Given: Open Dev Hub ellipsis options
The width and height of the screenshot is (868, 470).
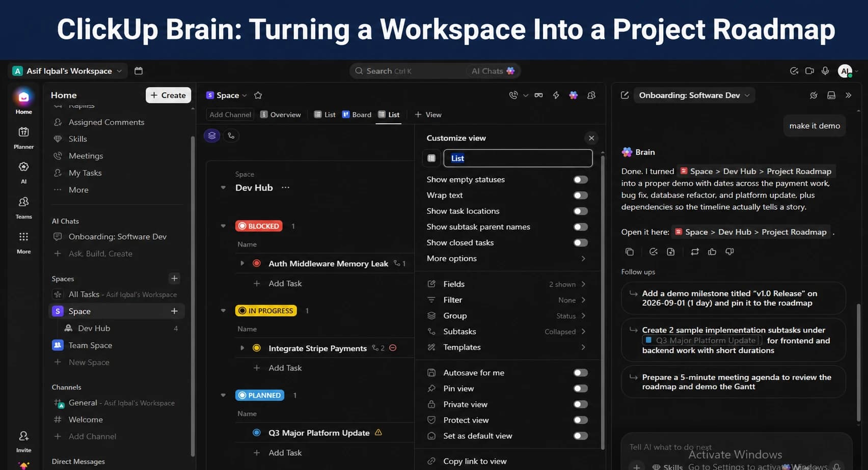Looking at the screenshot, I should [285, 187].
